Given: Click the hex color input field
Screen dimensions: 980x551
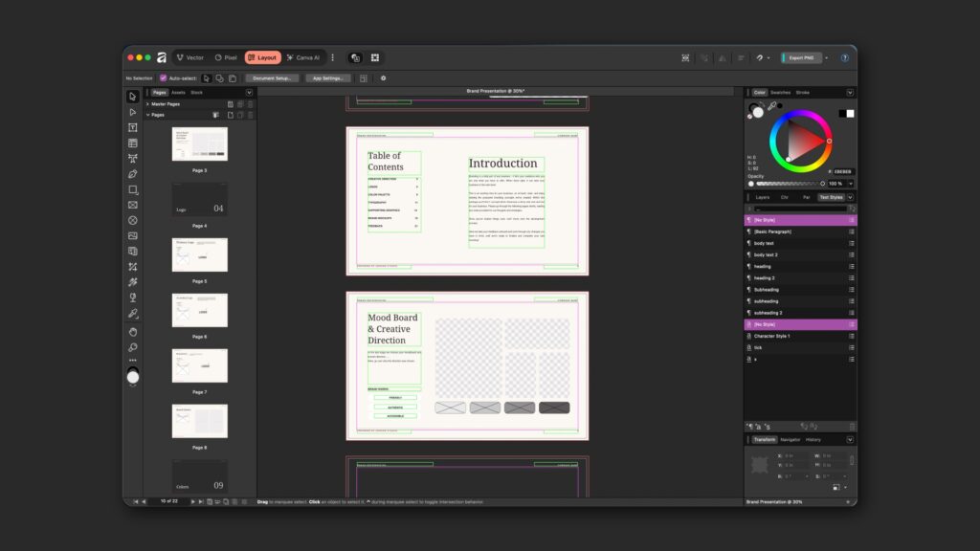Looking at the screenshot, I should [x=842, y=171].
